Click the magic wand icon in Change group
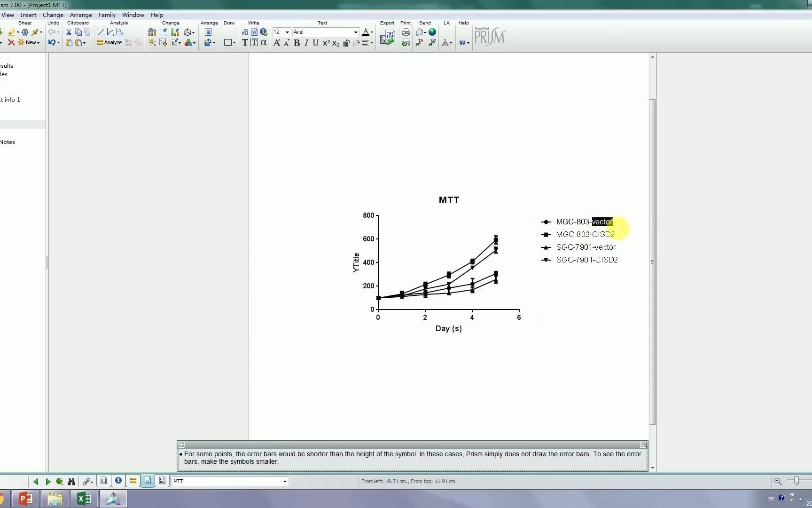The height and width of the screenshot is (508, 812). (151, 43)
